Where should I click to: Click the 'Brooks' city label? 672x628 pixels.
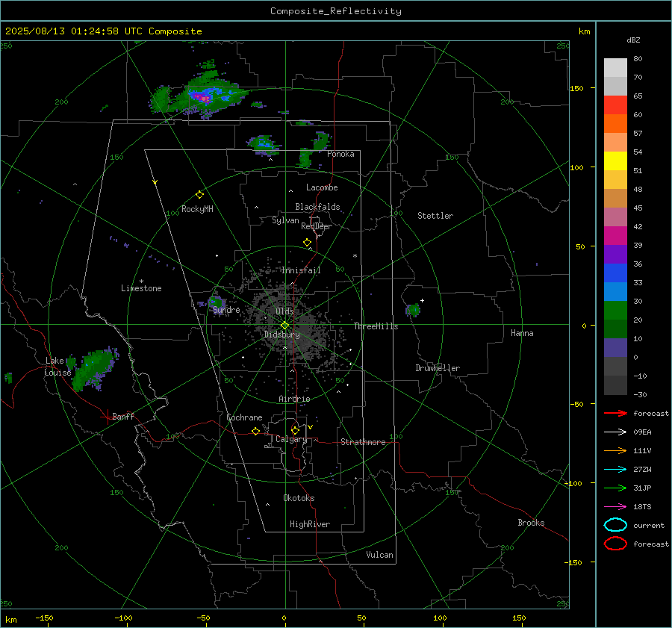point(531,523)
